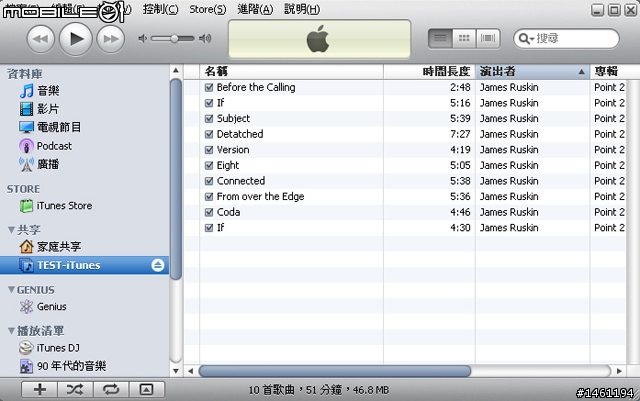Uncheck the Version song

click(x=209, y=150)
